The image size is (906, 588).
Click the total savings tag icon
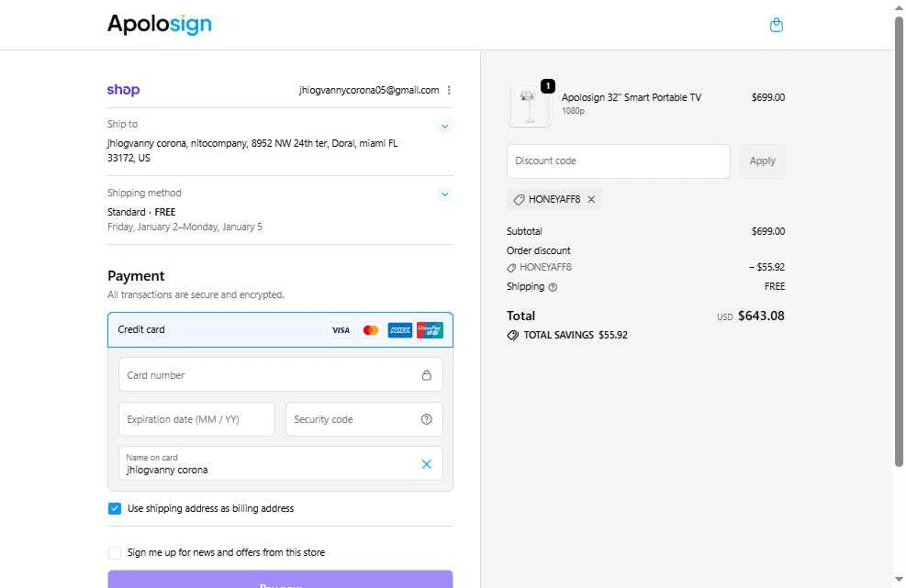pos(512,335)
